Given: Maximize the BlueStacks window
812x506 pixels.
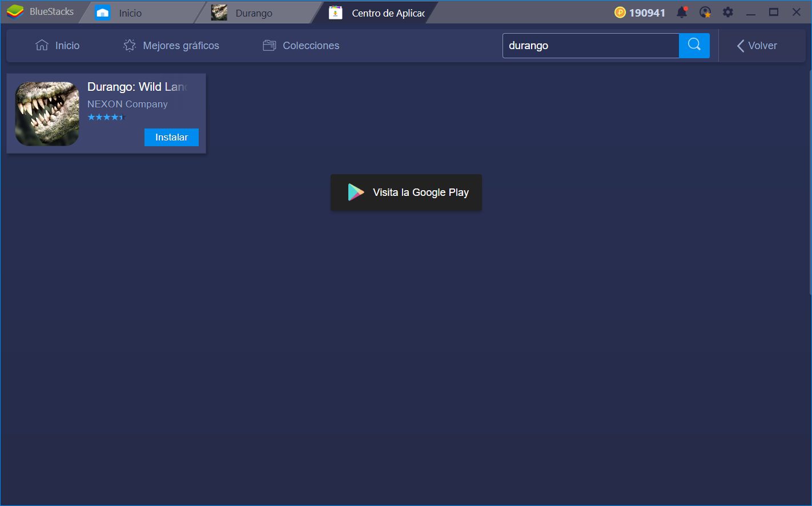Looking at the screenshot, I should click(774, 12).
